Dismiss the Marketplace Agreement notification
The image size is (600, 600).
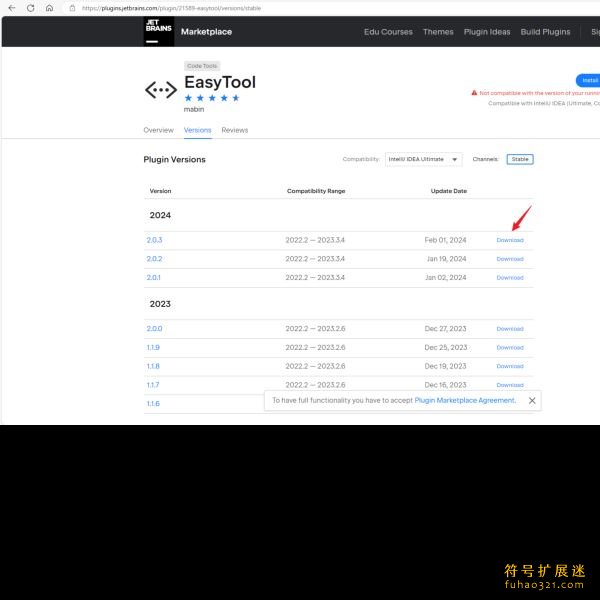[x=532, y=401]
